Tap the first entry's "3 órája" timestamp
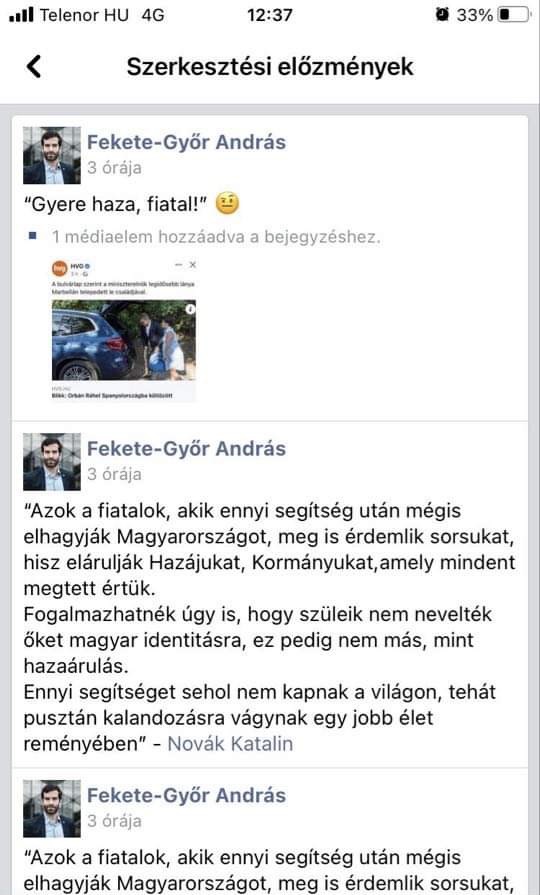540x895 pixels. pos(114,168)
